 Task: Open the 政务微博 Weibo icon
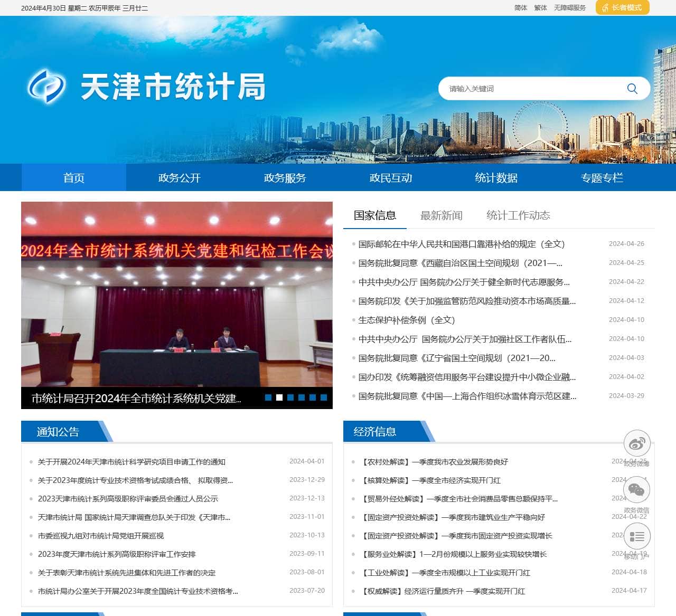636,443
